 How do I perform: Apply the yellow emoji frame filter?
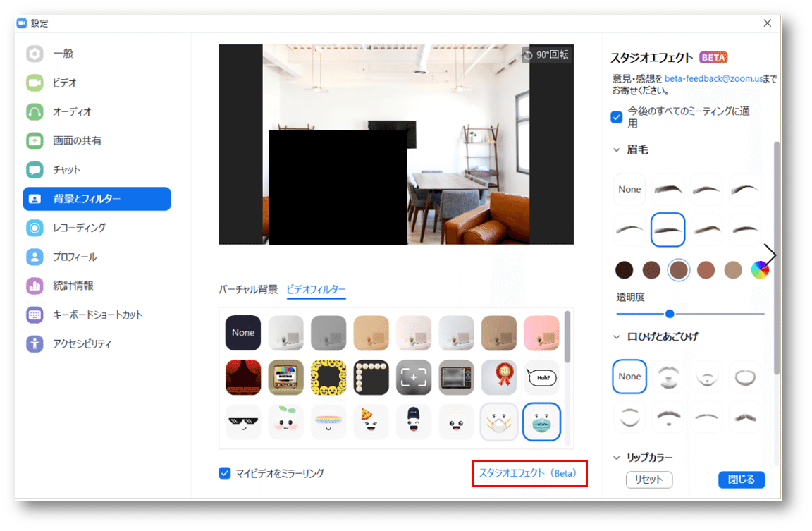pos(328,377)
